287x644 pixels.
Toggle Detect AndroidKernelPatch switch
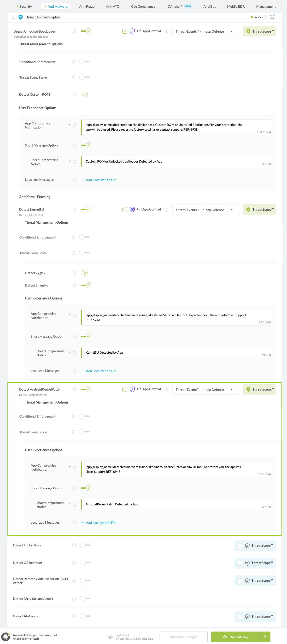(x=86, y=389)
